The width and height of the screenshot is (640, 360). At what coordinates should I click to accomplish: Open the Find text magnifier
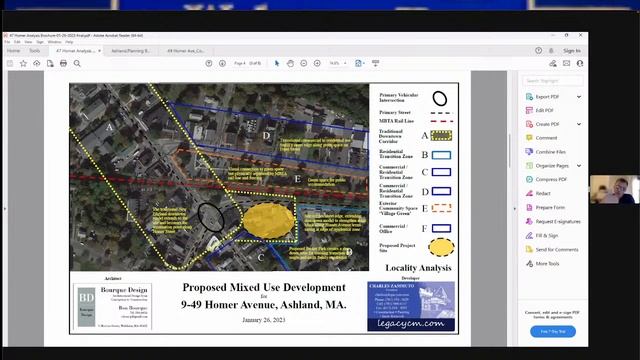(x=77, y=63)
